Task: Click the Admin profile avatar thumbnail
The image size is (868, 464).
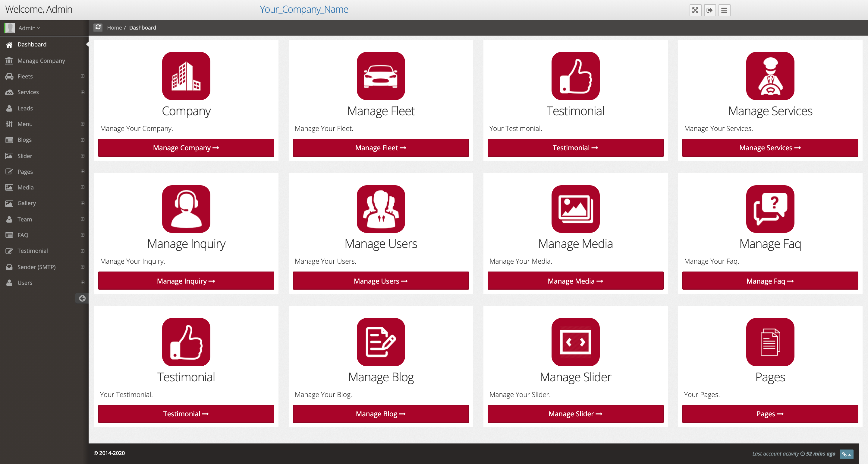Action: pos(10,28)
